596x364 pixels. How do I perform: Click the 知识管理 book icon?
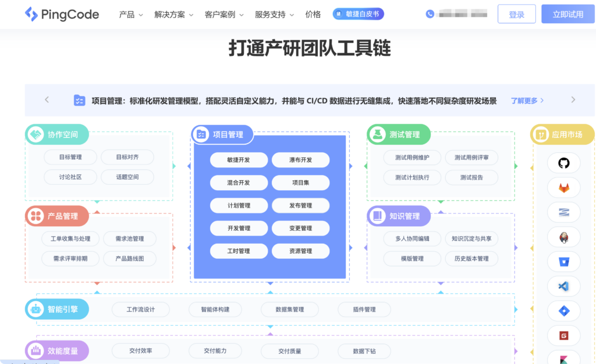(x=377, y=216)
